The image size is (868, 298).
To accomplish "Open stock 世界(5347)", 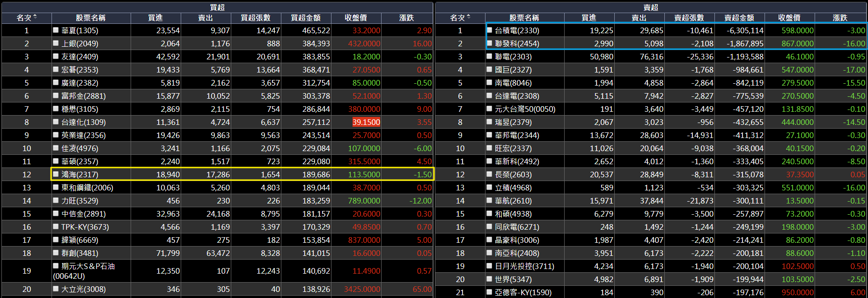I will pyautogui.click(x=513, y=279).
